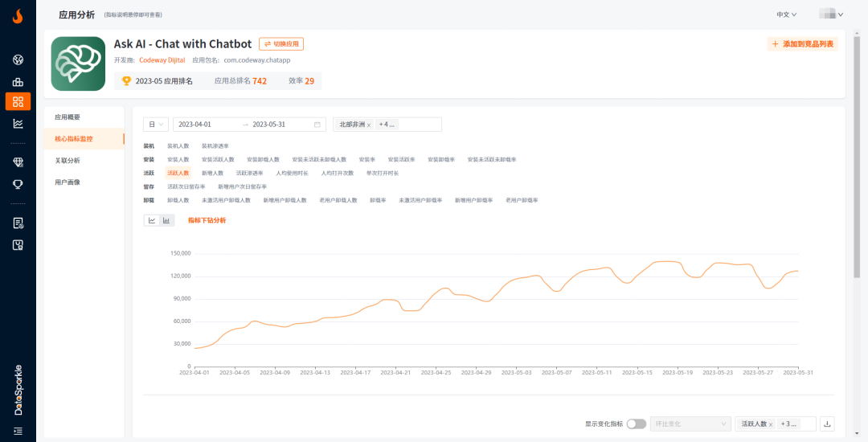Click calendar icon in date range field
868x442 pixels.
[x=317, y=125]
